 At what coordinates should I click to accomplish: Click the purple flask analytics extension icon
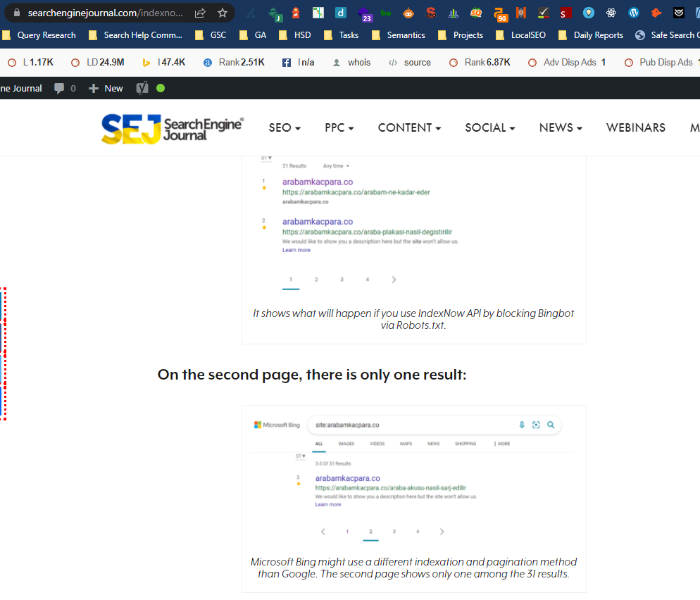click(x=454, y=13)
